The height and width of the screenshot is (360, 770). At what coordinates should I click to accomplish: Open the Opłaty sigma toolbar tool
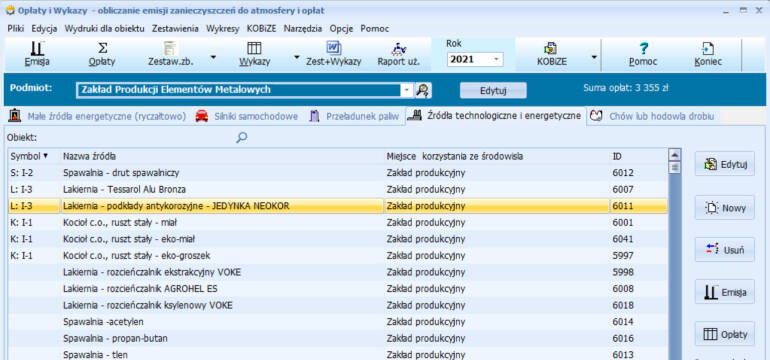pos(102,55)
